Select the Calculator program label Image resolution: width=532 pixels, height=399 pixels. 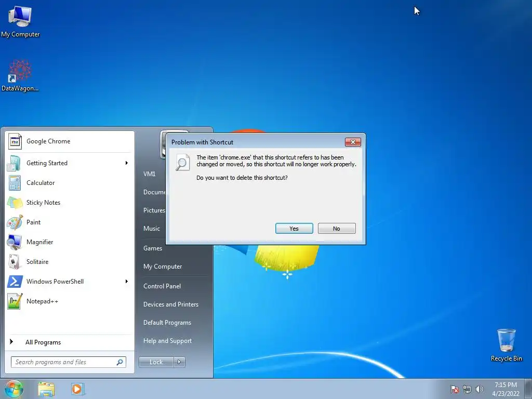(41, 182)
